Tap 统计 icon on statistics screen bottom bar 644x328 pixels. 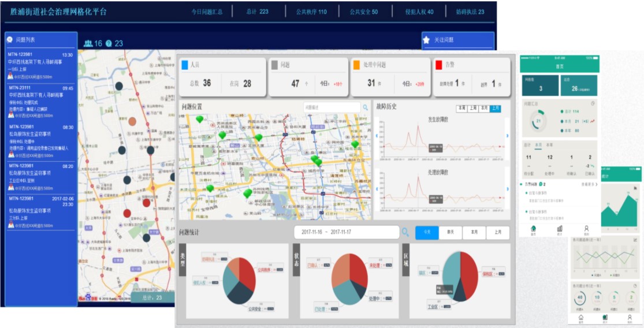click(x=605, y=317)
